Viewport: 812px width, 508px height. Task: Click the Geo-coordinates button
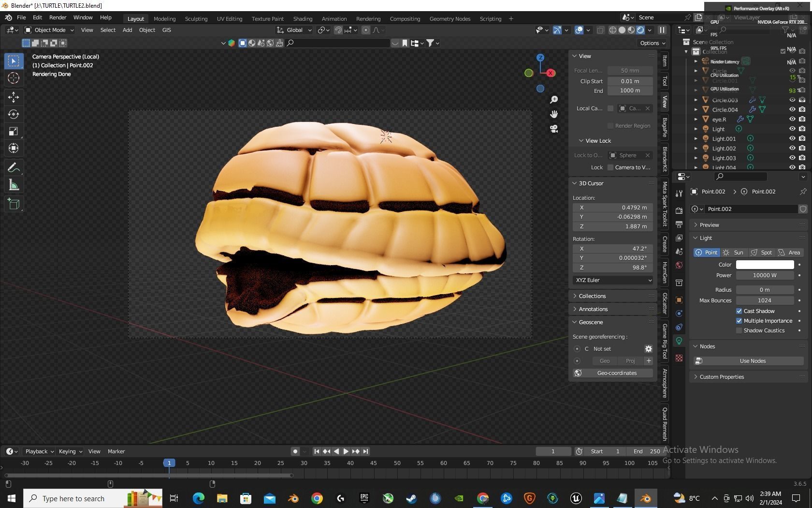point(613,373)
